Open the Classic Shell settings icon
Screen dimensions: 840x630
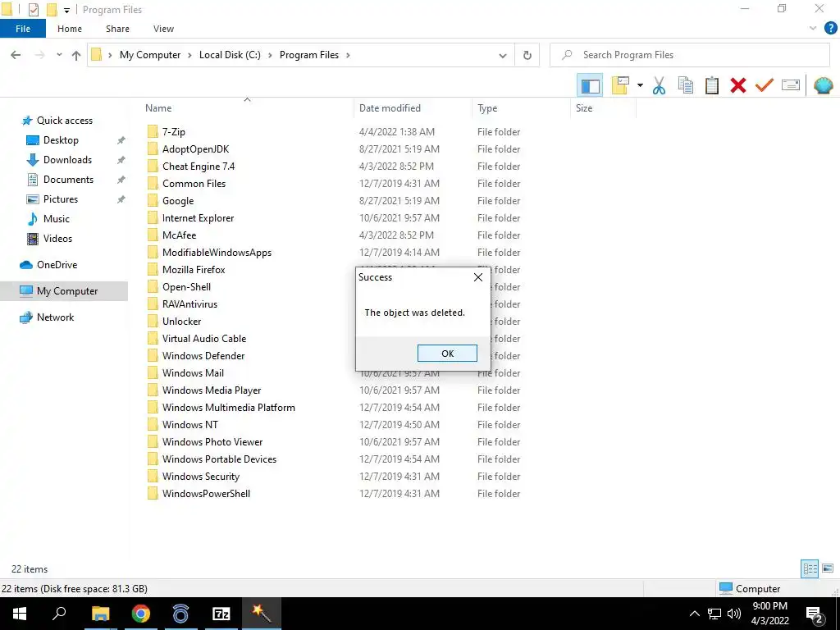pyautogui.click(x=824, y=85)
